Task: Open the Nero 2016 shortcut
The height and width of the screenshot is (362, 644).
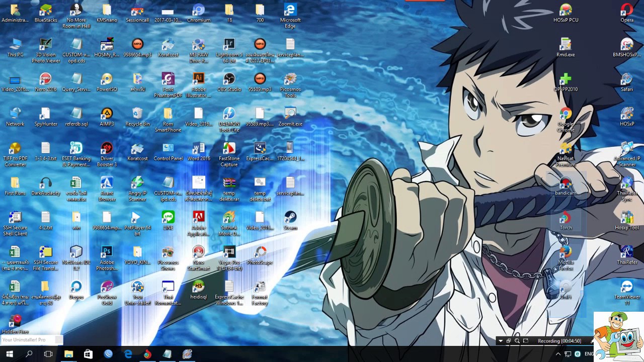Action: click(46, 83)
